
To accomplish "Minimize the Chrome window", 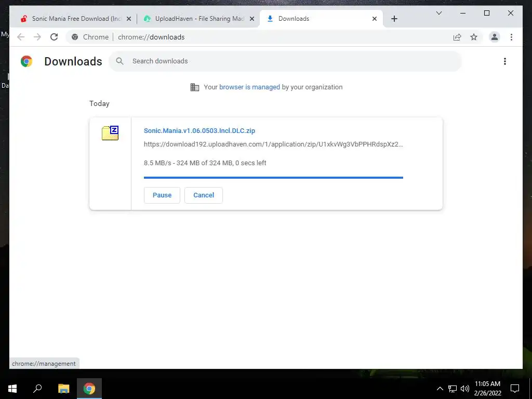I will click(463, 13).
